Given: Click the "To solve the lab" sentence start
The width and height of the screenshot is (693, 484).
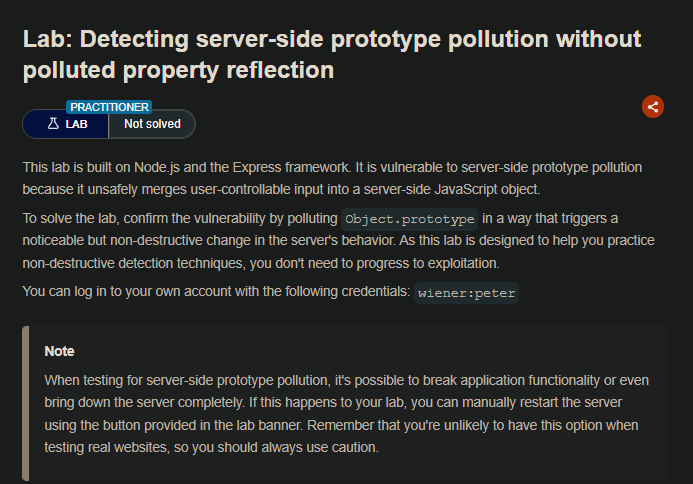Looking at the screenshot, I should [x=72, y=218].
